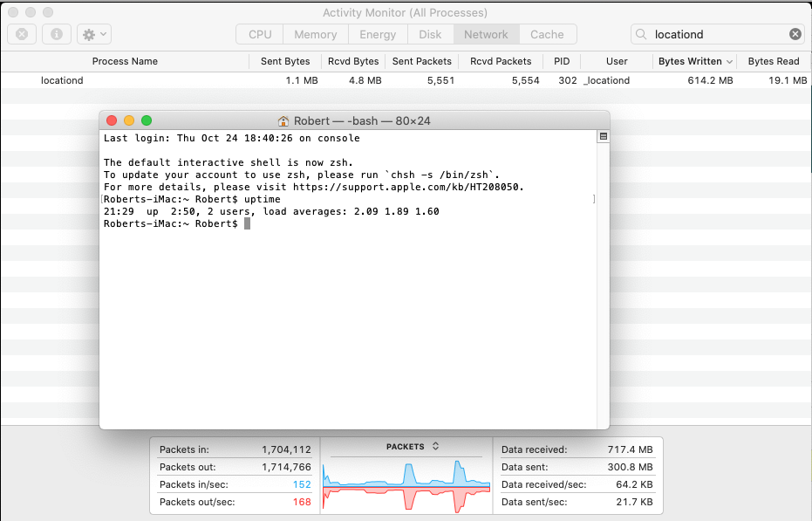812x521 pixels.
Task: Click PID value 302
Action: (568, 80)
